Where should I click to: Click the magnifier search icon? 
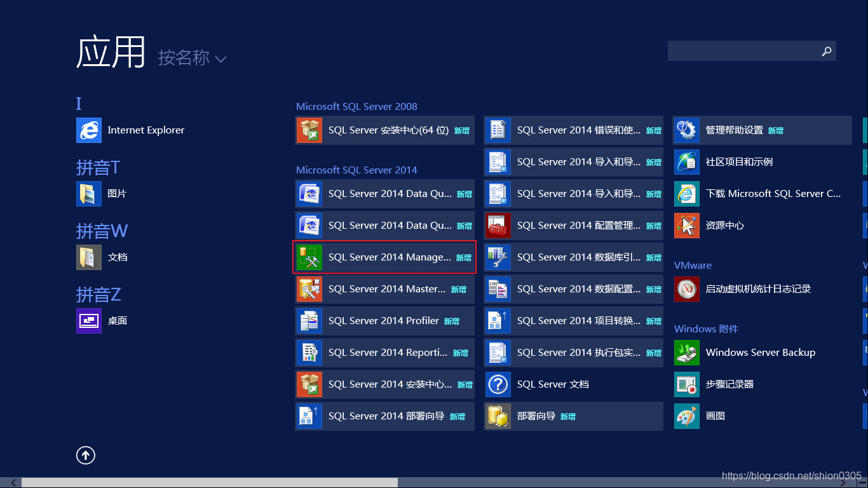click(827, 51)
